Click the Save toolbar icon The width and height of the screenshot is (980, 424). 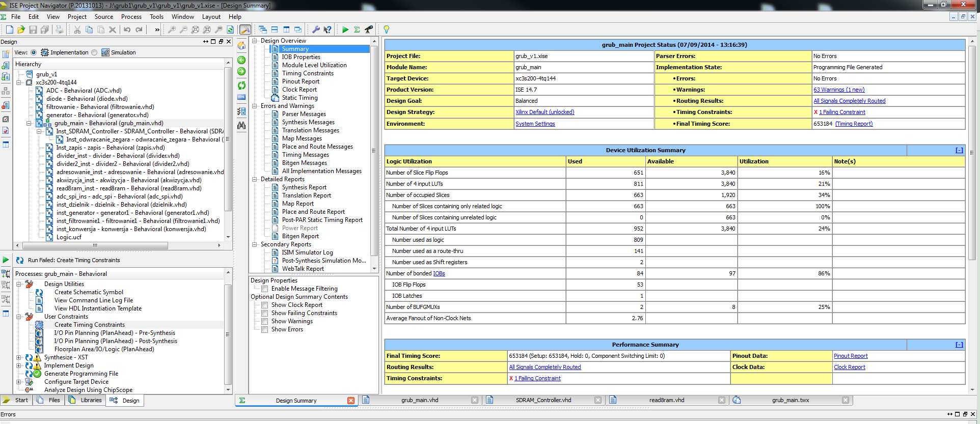coord(33,30)
